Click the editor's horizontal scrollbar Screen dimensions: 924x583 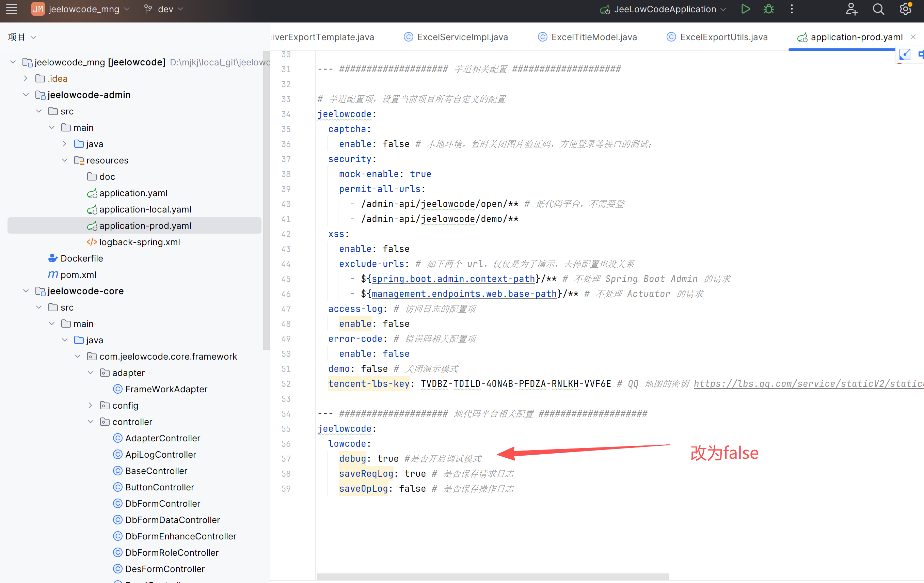tap(492, 577)
